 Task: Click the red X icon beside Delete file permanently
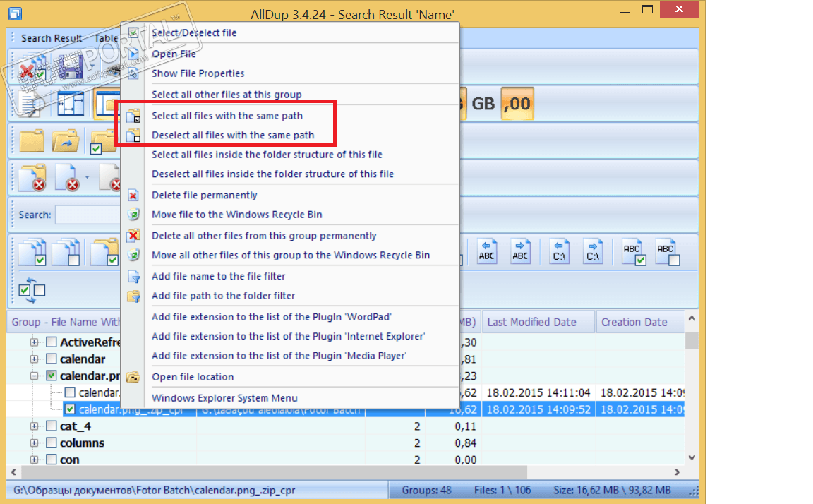click(133, 196)
